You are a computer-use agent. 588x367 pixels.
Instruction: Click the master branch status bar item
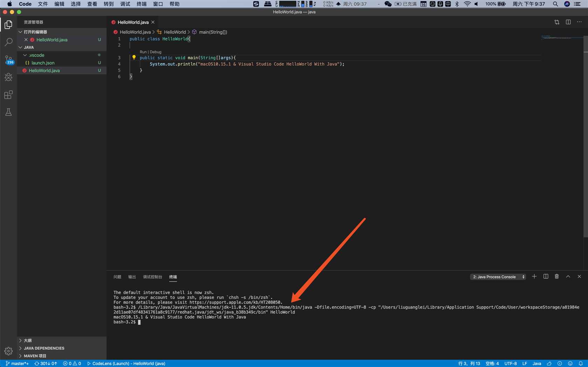[x=17, y=364]
